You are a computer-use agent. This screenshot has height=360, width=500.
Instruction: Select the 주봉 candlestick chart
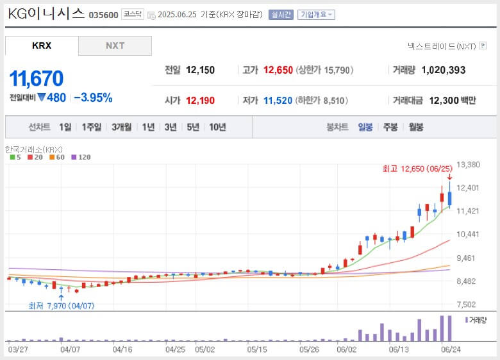[x=390, y=127]
